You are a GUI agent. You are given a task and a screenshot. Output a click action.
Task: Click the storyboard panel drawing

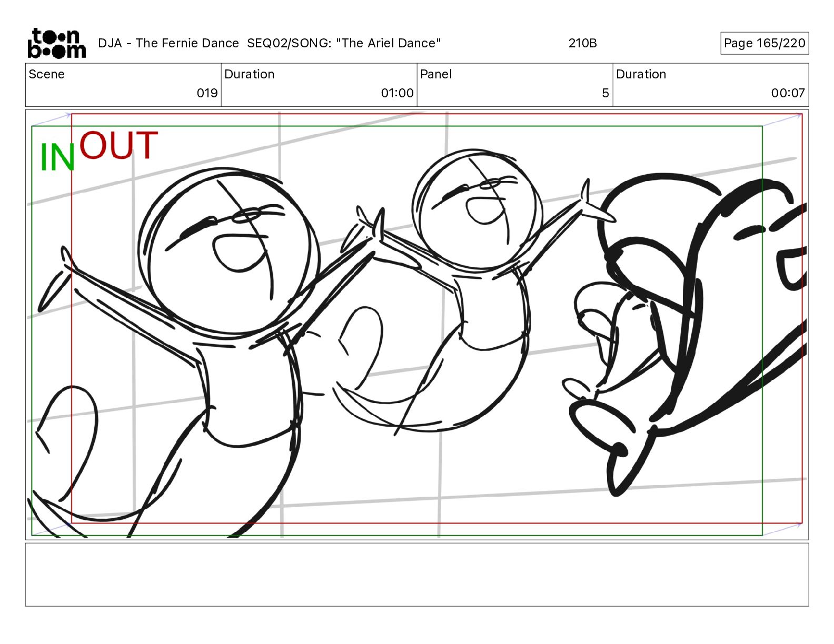417,325
